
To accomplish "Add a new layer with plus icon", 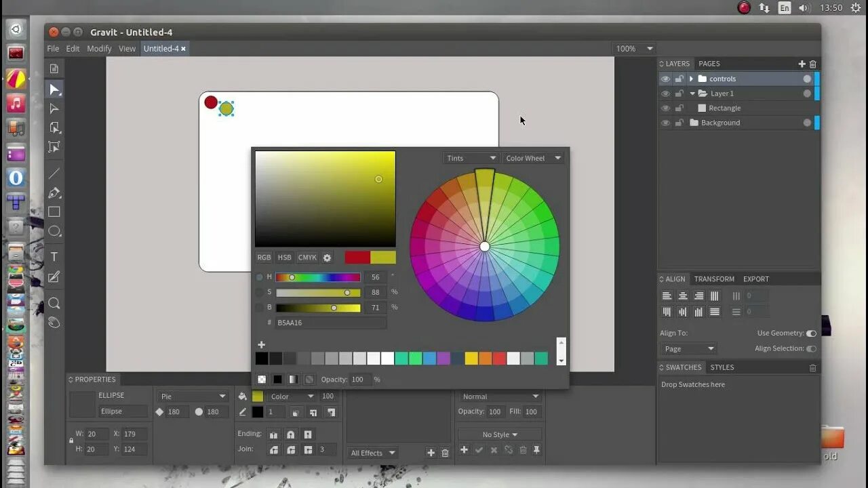I will click(802, 64).
